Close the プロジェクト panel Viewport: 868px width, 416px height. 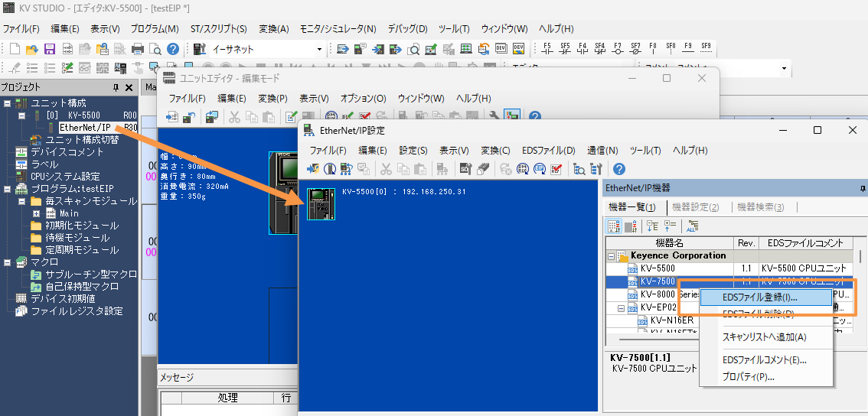(129, 87)
